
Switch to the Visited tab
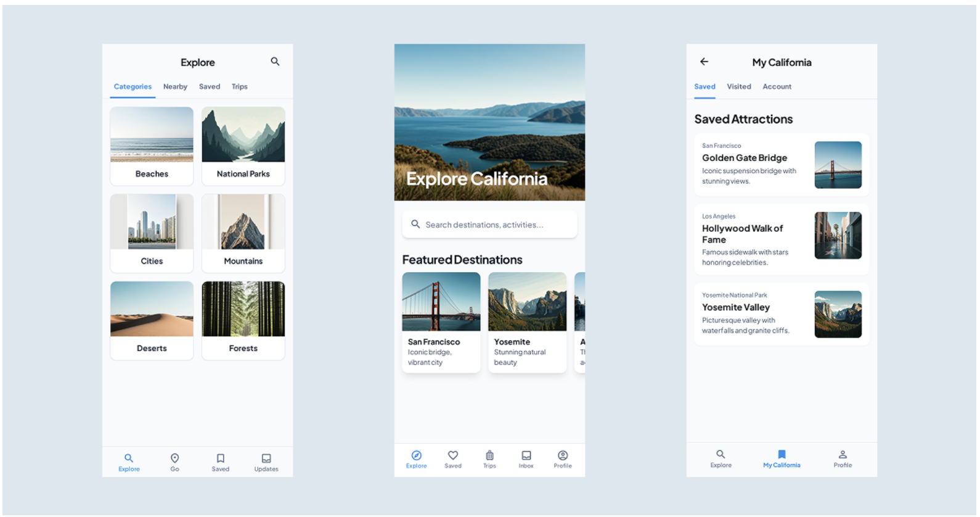point(739,87)
